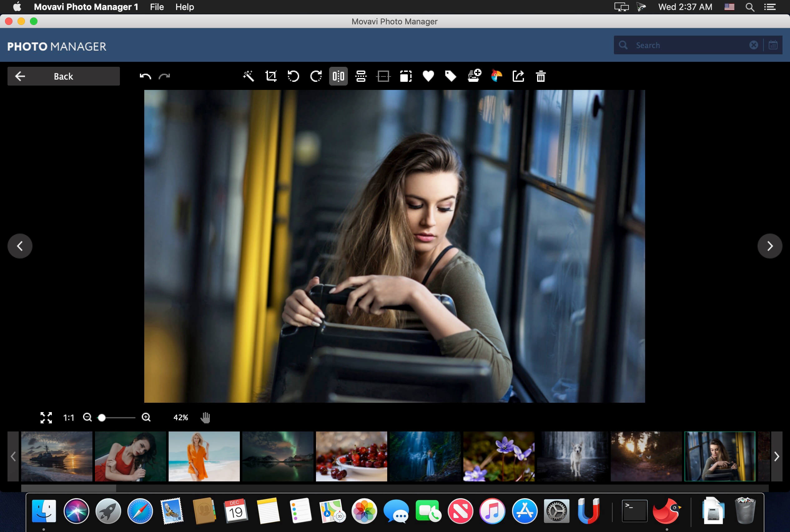Viewport: 790px width, 532px height.
Task: Click the resize frame icon
Action: [x=406, y=76]
